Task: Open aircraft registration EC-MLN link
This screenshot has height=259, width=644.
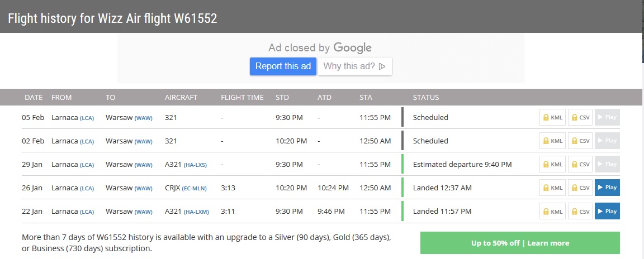Action: (x=195, y=189)
